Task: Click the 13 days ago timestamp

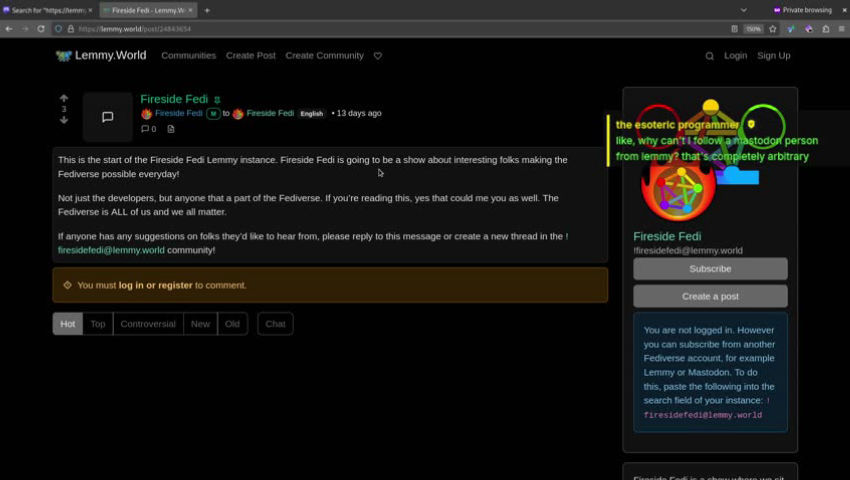Action: (359, 113)
